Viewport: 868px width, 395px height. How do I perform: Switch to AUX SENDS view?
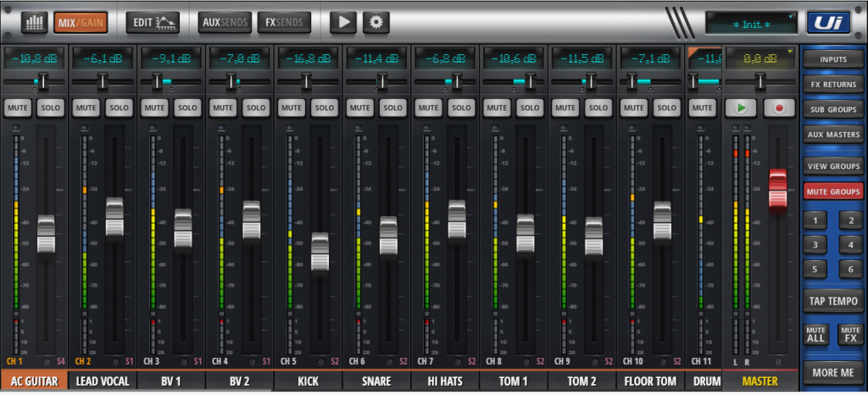click(225, 23)
